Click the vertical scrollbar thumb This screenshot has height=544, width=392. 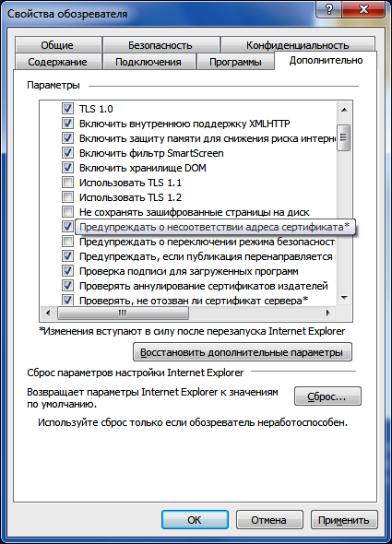click(x=344, y=137)
